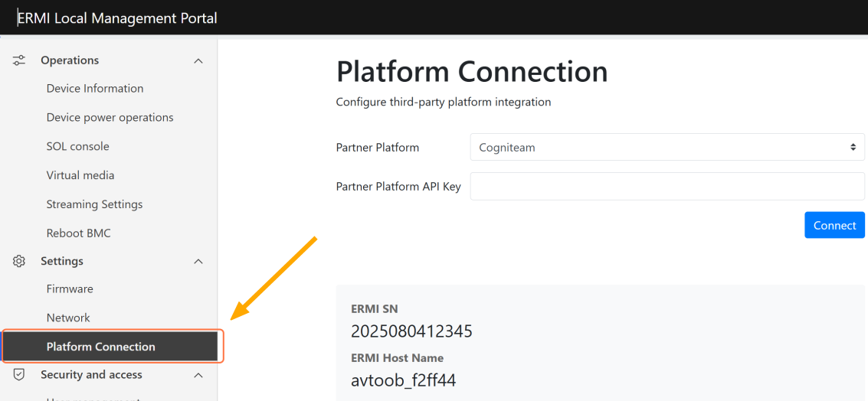868x401 pixels.
Task: Open Device Information page
Action: coord(95,89)
